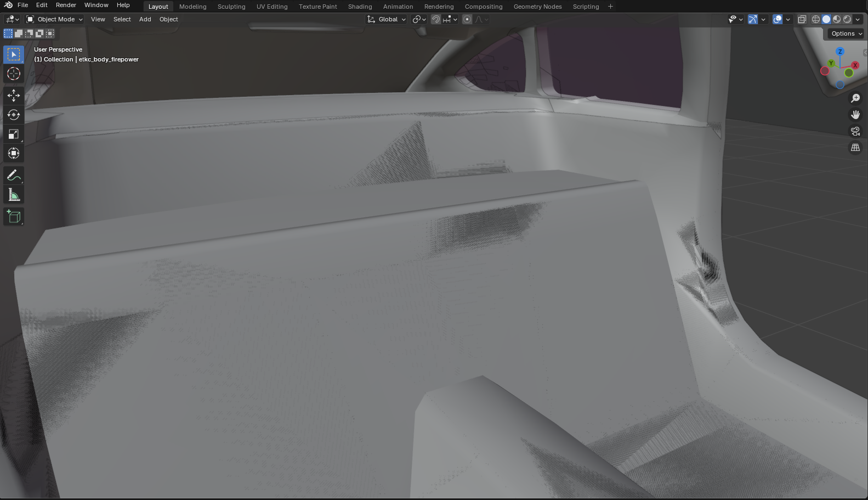Open the Render menu

tap(66, 5)
